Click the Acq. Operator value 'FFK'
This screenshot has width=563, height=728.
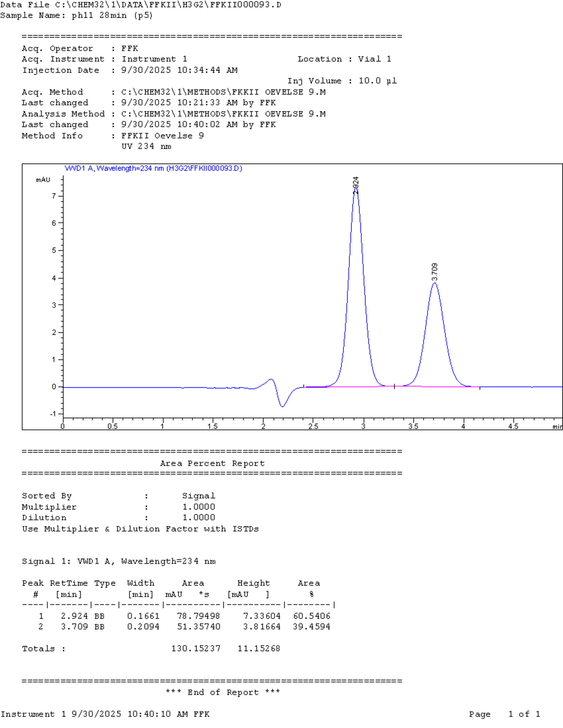tap(130, 48)
